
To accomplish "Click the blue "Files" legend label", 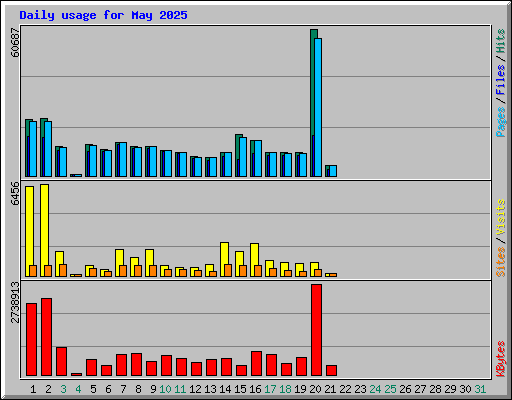I will tap(501, 79).
